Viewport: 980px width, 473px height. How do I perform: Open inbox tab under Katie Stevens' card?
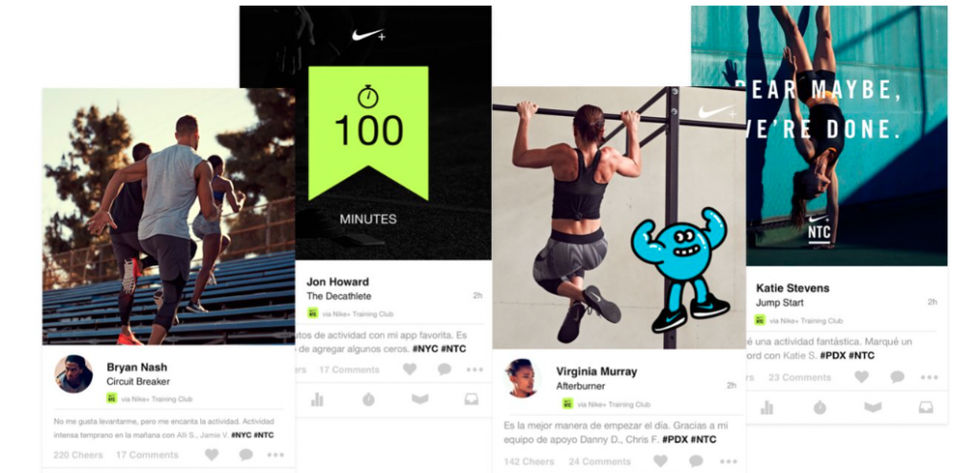pyautogui.click(x=925, y=407)
